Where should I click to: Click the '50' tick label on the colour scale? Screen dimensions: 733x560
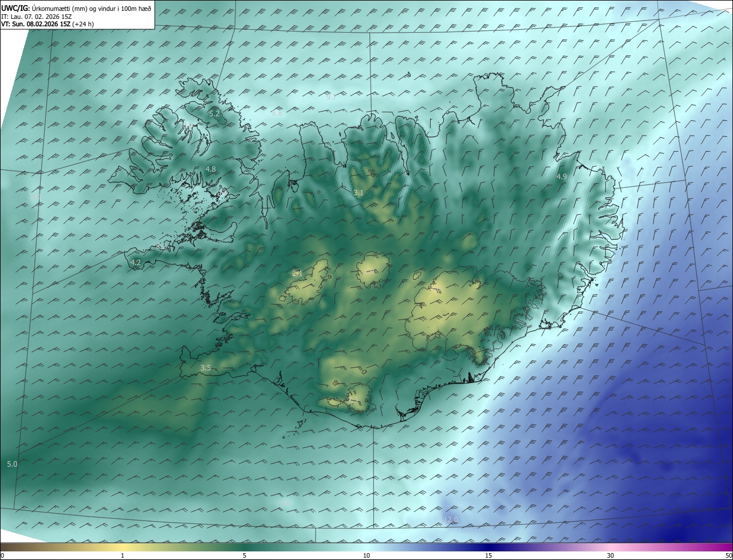(x=728, y=555)
